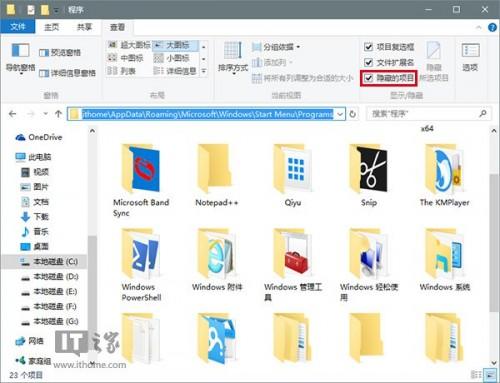Image resolution: width=500 pixels, height=383 pixels.
Task: Select 预览窗格 preview pane
Action: [60, 52]
